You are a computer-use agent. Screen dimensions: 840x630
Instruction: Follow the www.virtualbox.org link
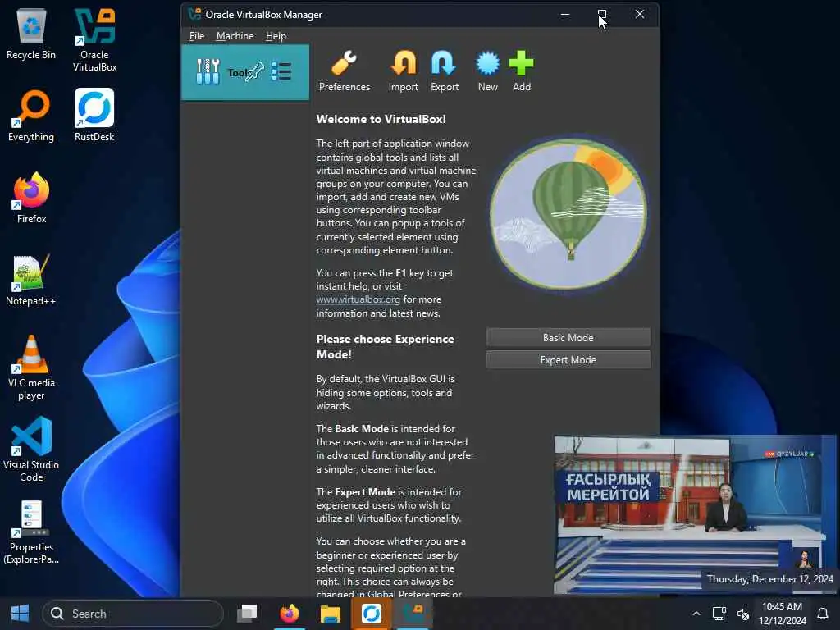[358, 299]
